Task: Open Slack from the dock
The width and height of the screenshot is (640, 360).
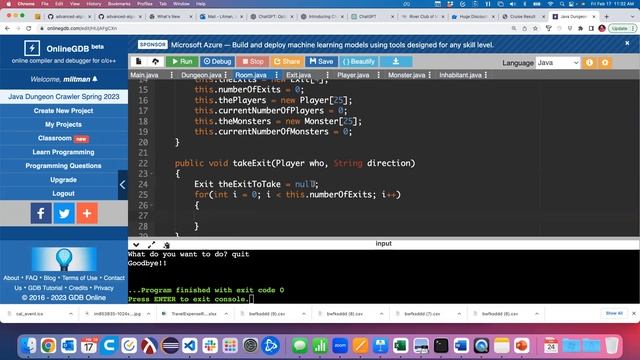Action: [210, 346]
